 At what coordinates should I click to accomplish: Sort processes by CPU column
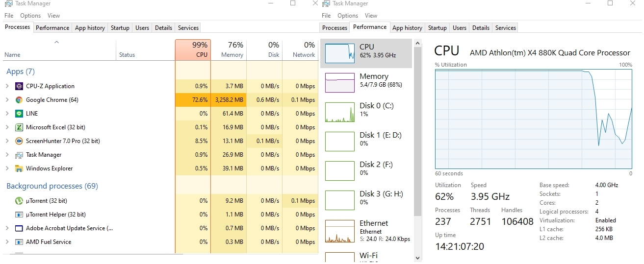[x=193, y=50]
